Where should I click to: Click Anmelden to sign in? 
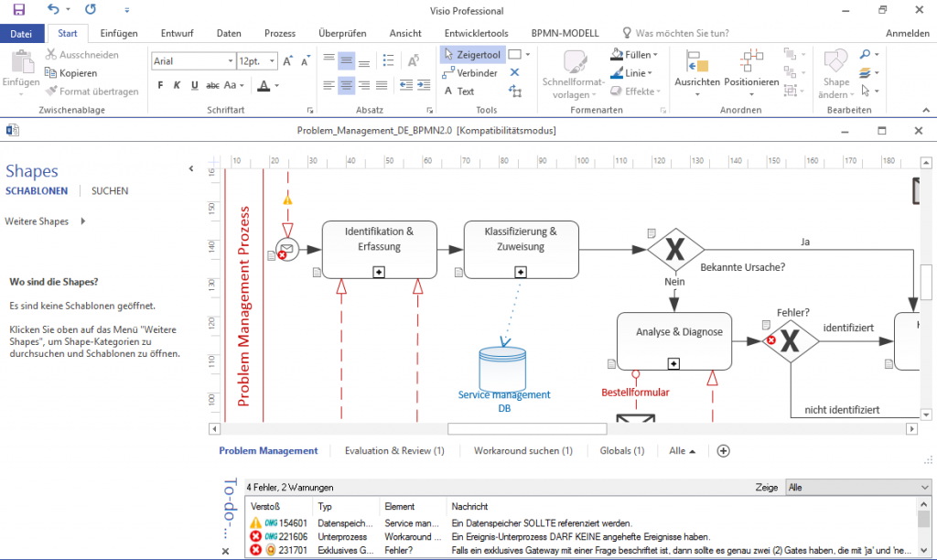(907, 34)
